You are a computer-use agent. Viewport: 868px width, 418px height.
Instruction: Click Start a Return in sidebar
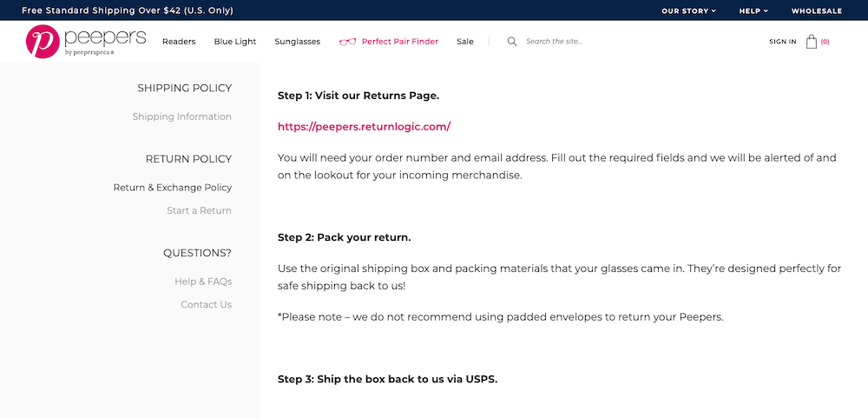tap(199, 210)
